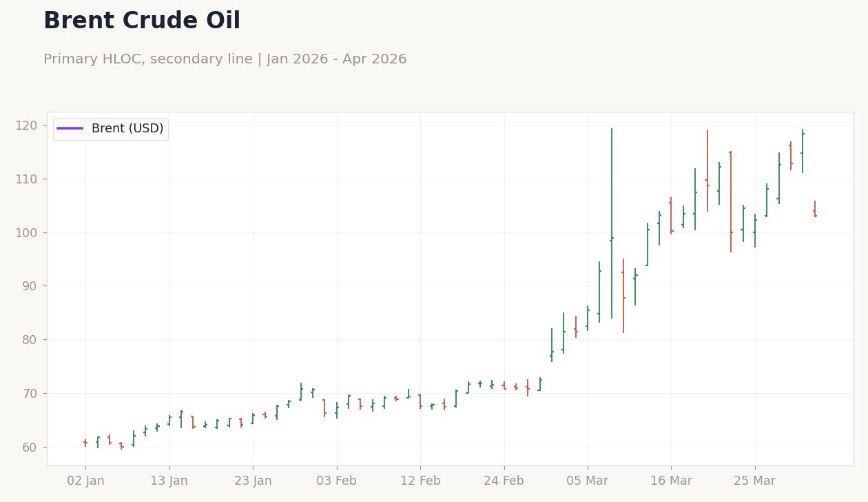This screenshot has height=502, width=868.
Task: Select the 13 Jan axis label
Action: tap(170, 480)
